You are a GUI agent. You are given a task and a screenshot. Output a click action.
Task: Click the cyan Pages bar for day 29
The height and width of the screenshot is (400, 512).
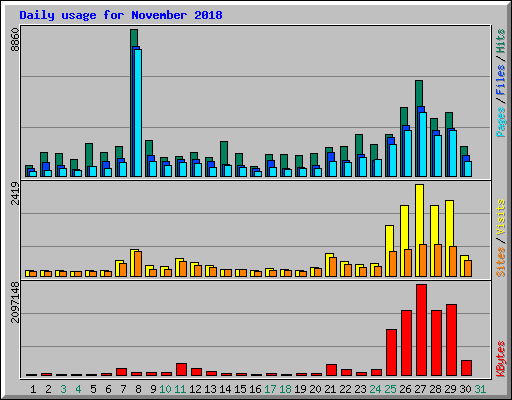[453, 153]
